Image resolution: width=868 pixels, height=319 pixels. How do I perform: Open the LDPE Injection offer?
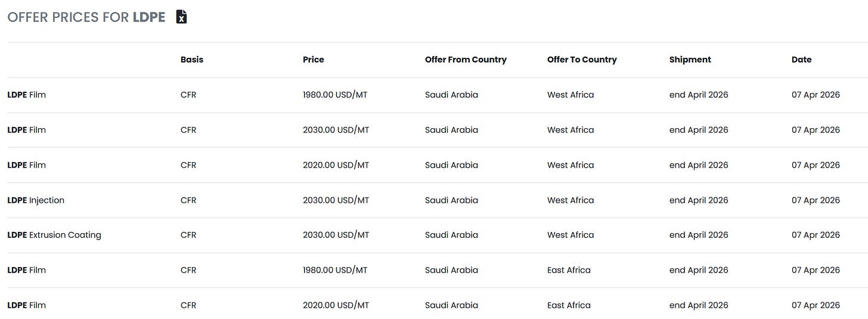tap(36, 200)
